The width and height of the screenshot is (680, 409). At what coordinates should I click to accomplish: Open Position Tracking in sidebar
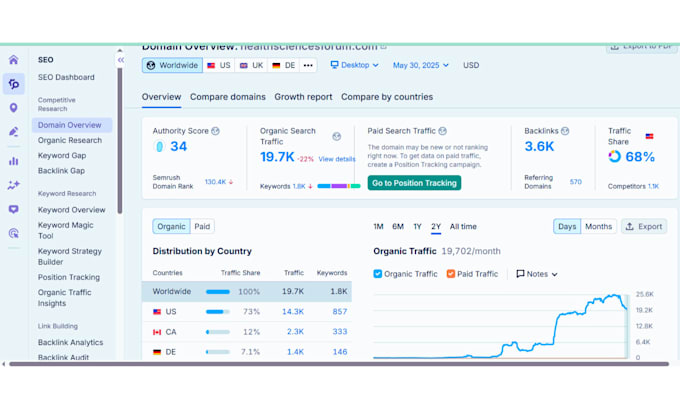tap(69, 277)
